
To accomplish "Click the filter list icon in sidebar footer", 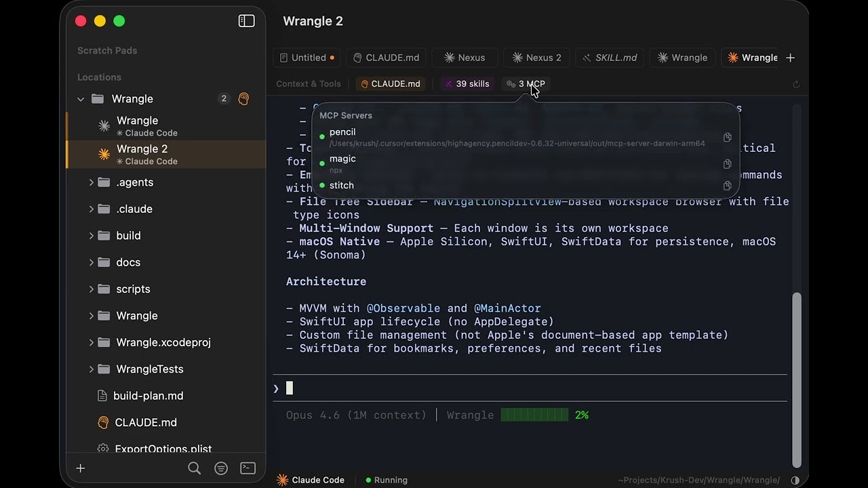I will click(x=220, y=468).
